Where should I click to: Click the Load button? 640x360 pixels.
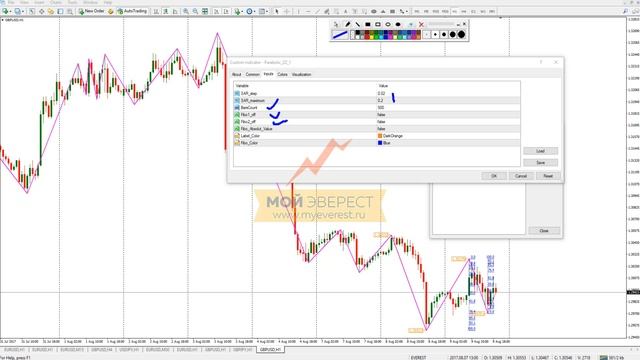point(540,151)
